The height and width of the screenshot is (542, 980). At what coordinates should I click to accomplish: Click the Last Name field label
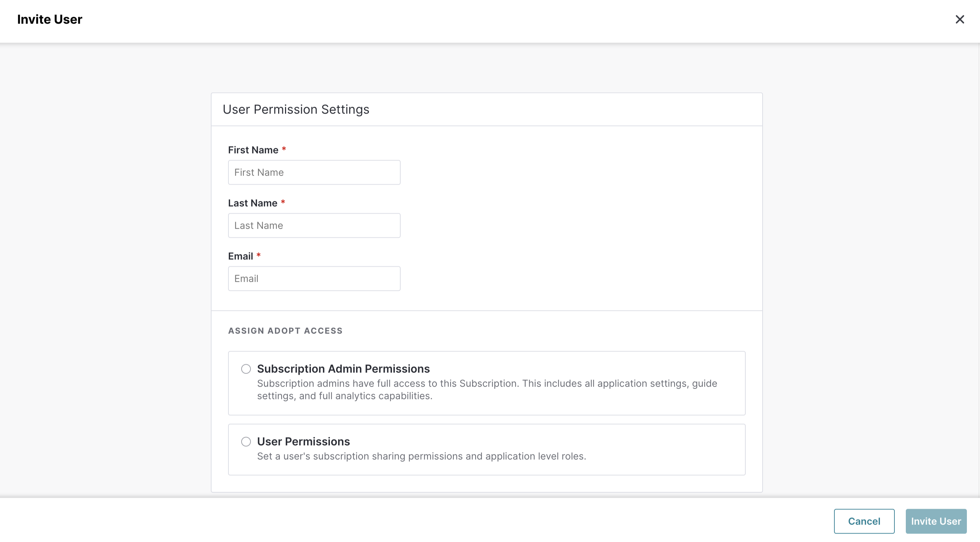253,203
